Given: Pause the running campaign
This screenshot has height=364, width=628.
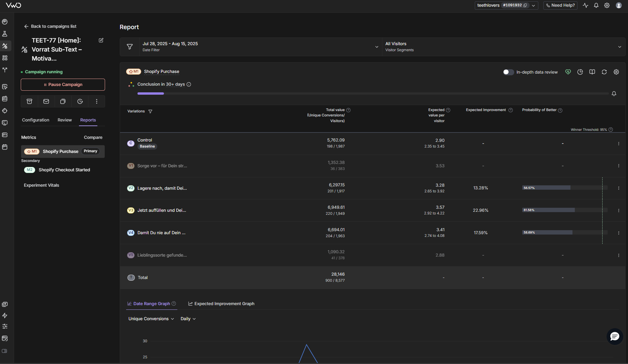Looking at the screenshot, I should 63,85.
